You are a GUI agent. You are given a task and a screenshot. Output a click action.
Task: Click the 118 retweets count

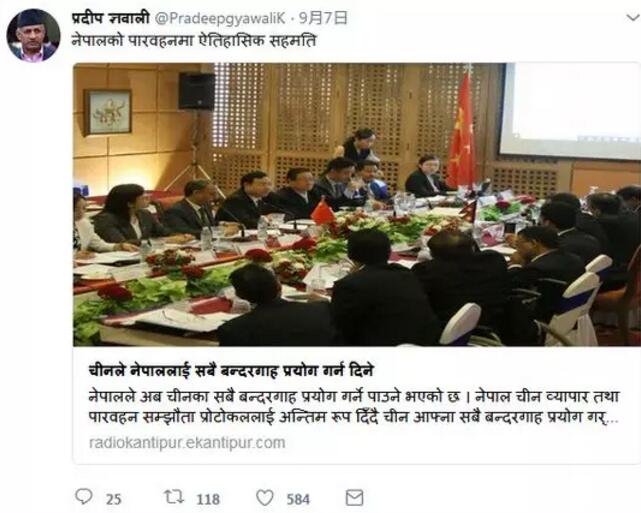coord(208,499)
